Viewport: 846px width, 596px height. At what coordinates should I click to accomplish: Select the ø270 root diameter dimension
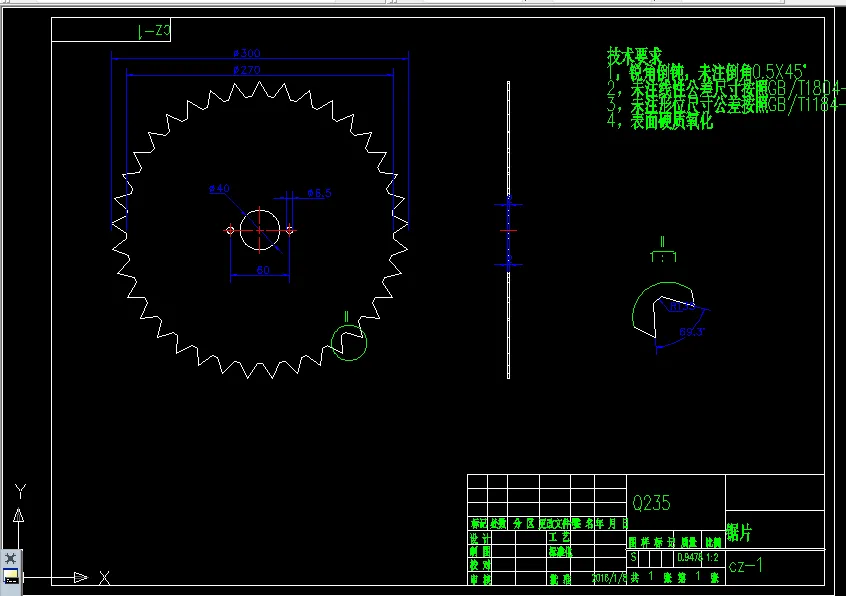tap(247, 70)
